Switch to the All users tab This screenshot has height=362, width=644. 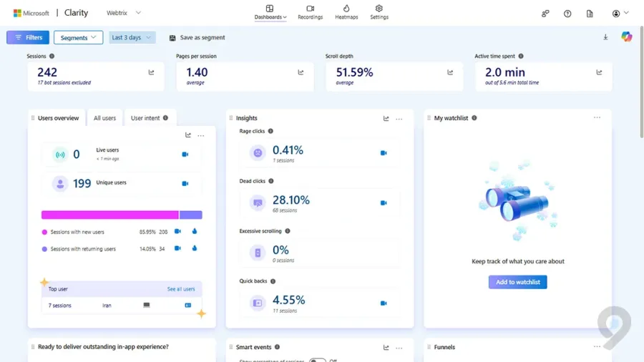(104, 118)
